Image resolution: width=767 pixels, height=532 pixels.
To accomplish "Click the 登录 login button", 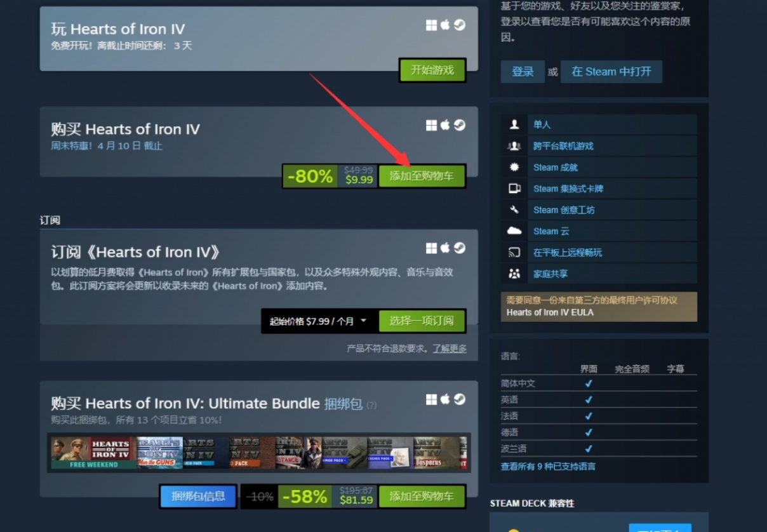I will [x=523, y=72].
